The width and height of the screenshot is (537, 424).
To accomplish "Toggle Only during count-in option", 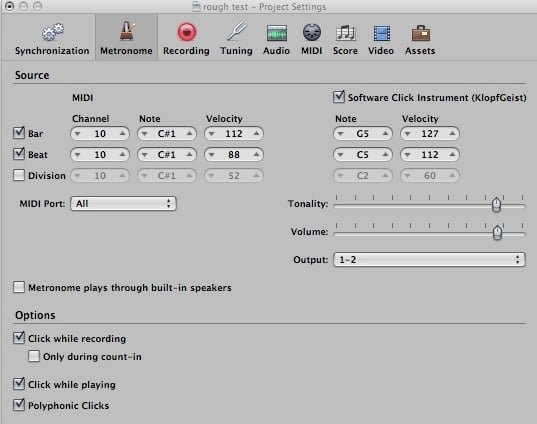I will click(34, 356).
